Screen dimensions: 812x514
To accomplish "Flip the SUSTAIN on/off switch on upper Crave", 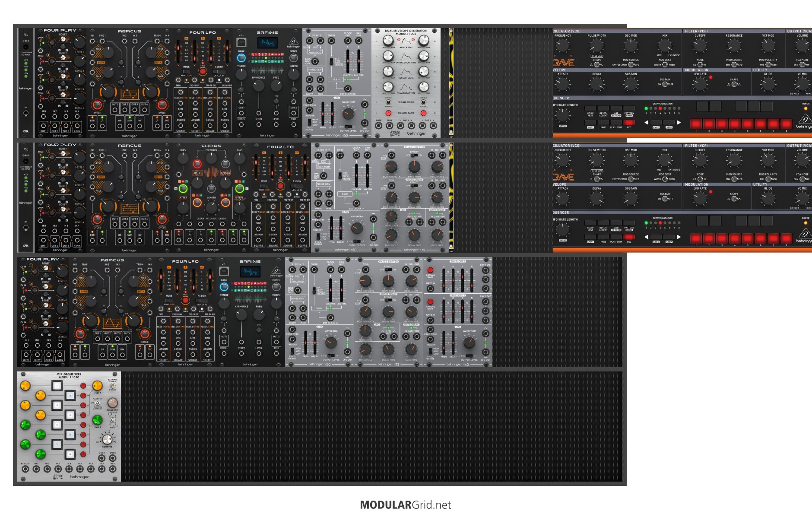I will (665, 84).
